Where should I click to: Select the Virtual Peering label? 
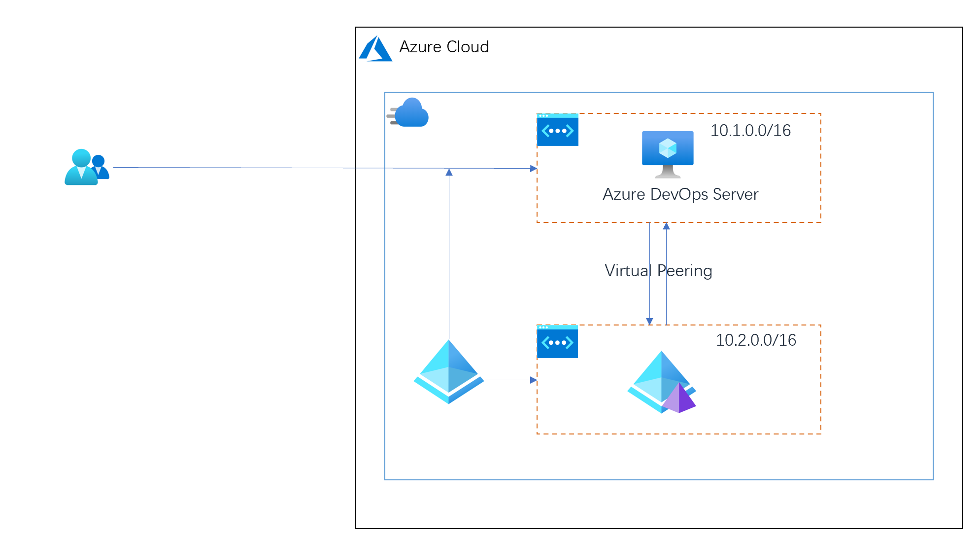click(x=658, y=271)
